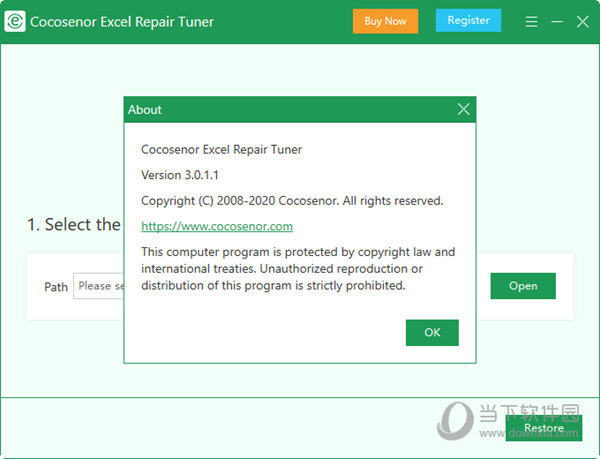This screenshot has height=459, width=600.
Task: Click the Buy Now button
Action: [x=385, y=21]
